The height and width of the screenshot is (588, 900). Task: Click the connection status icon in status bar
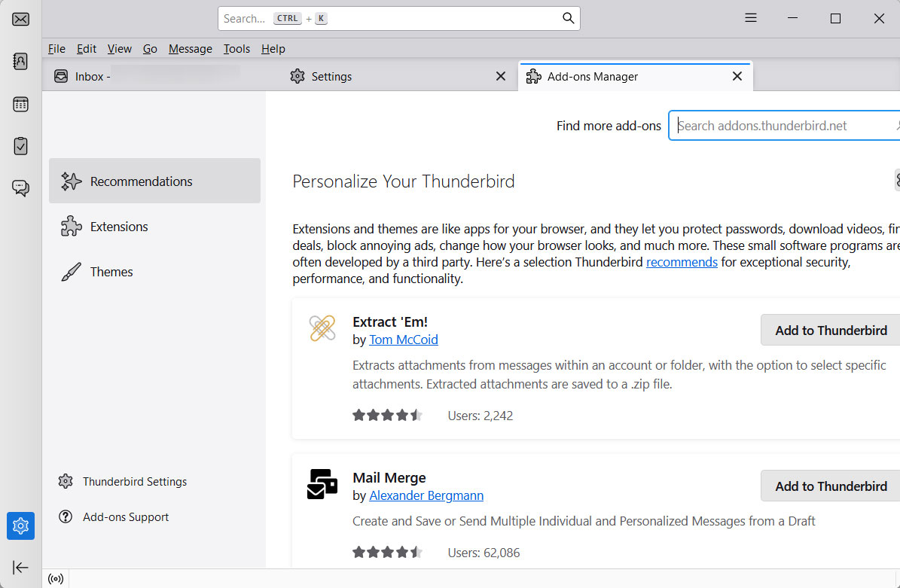tap(56, 579)
